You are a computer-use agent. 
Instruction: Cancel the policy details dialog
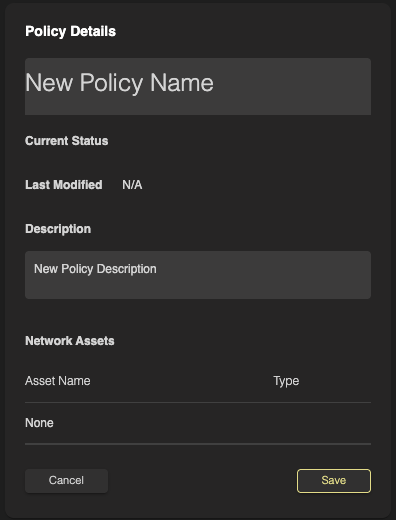[66, 481]
